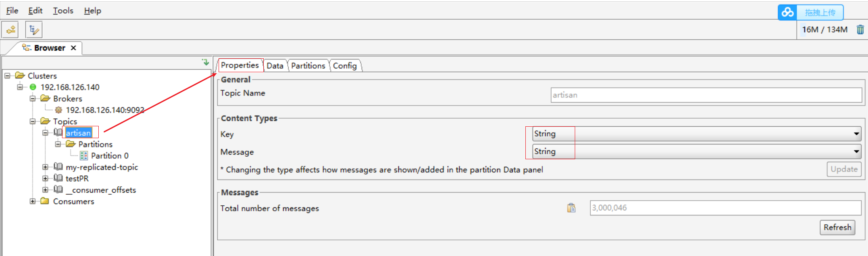The height and width of the screenshot is (256, 868).
Task: Click the 16M / 134M memory indicator
Action: click(x=825, y=30)
